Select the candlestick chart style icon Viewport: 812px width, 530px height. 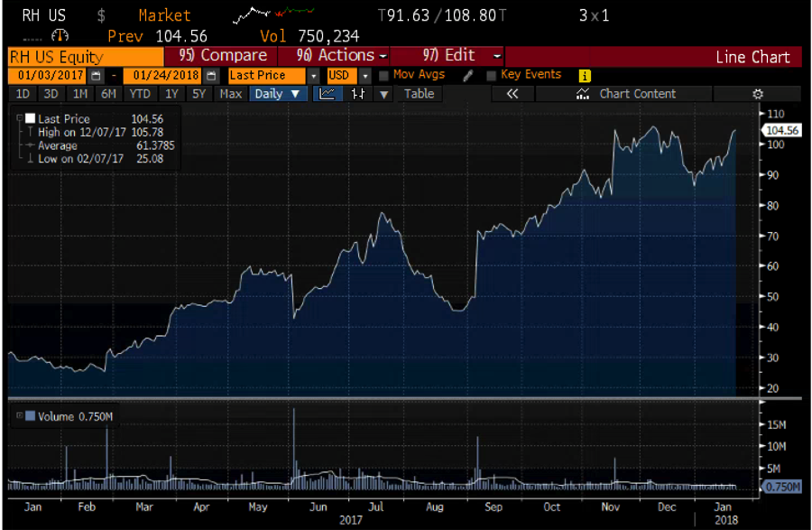click(358, 94)
